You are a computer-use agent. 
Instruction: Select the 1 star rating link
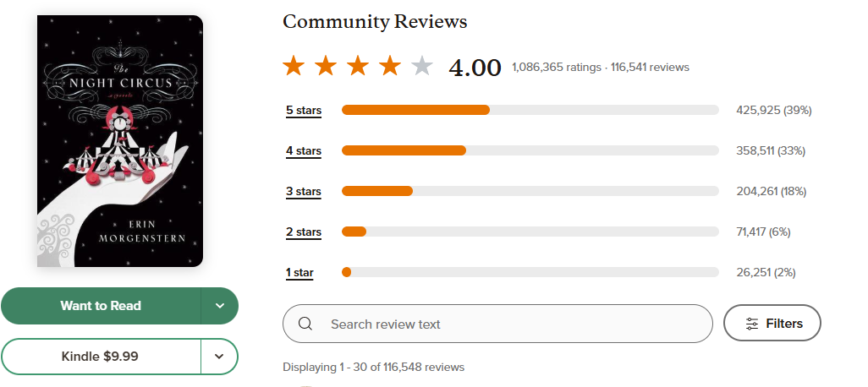pos(299,273)
